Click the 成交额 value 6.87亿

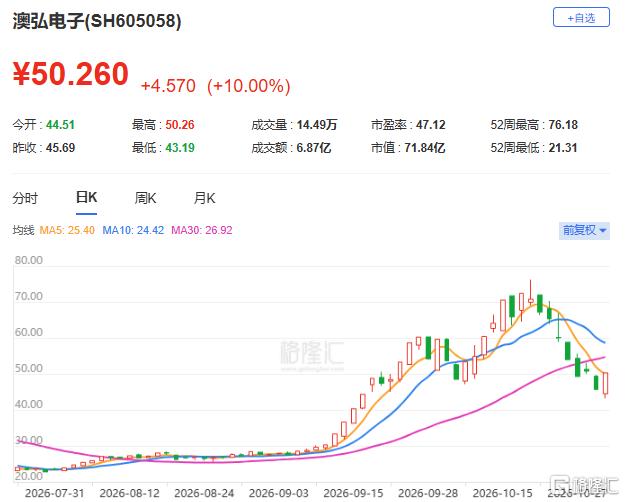(314, 148)
